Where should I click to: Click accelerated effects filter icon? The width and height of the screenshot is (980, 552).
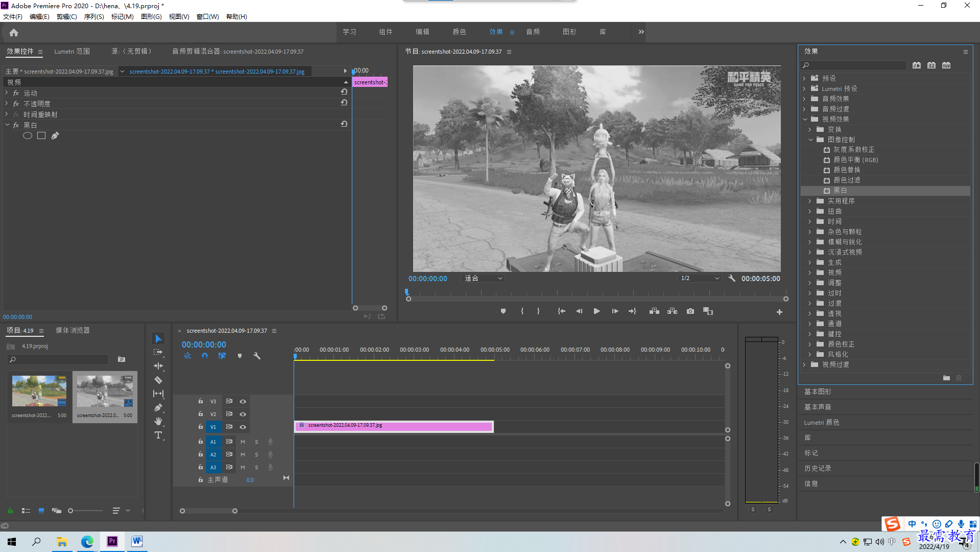(x=917, y=65)
